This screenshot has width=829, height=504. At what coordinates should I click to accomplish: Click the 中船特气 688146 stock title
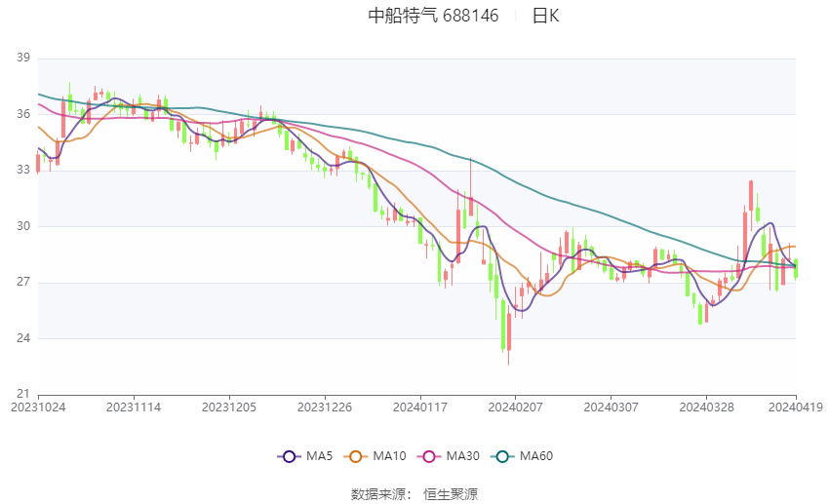pyautogui.click(x=433, y=16)
